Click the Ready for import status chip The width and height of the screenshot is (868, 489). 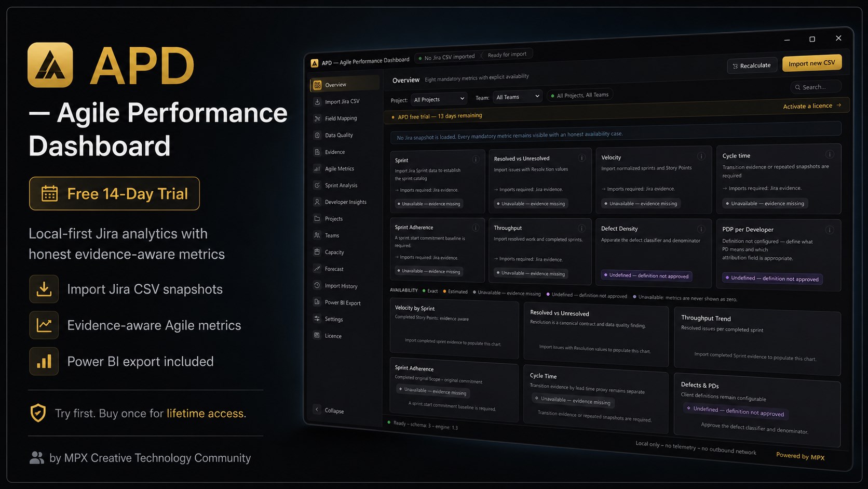coord(507,55)
